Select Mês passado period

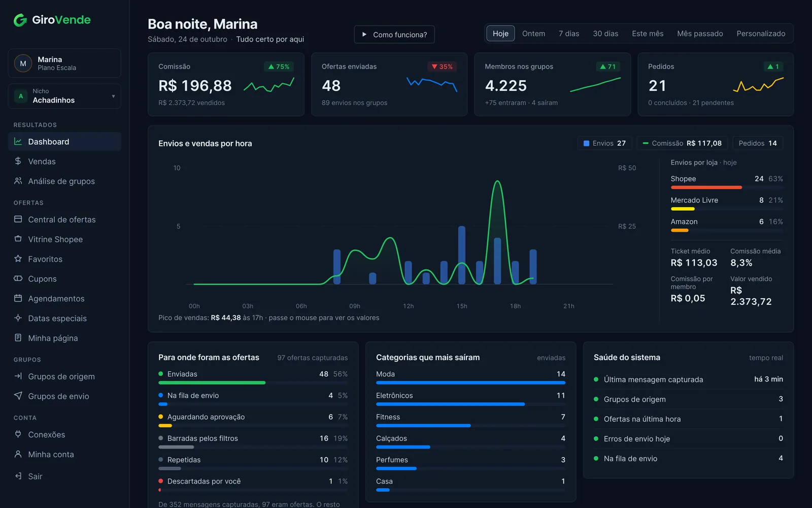point(700,34)
